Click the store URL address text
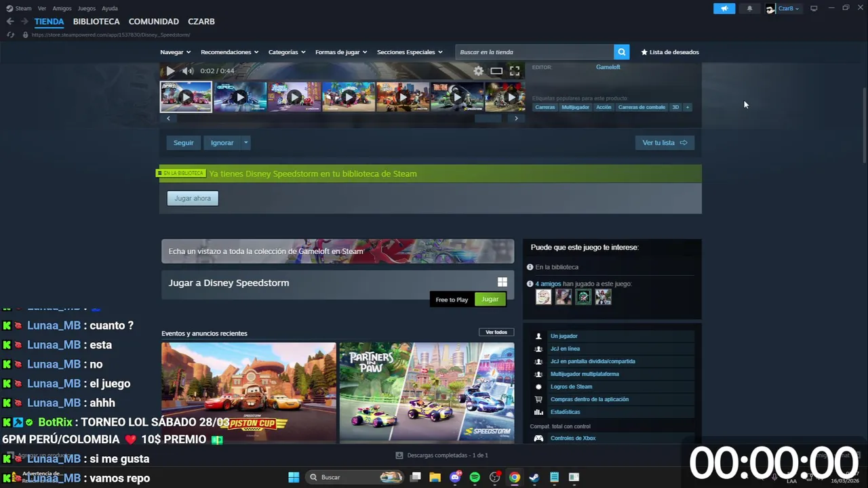Viewport: 868px width, 488px height. tap(111, 35)
